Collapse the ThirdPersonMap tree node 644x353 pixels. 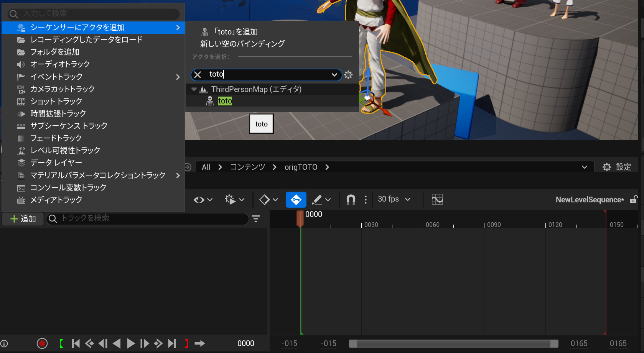point(194,89)
